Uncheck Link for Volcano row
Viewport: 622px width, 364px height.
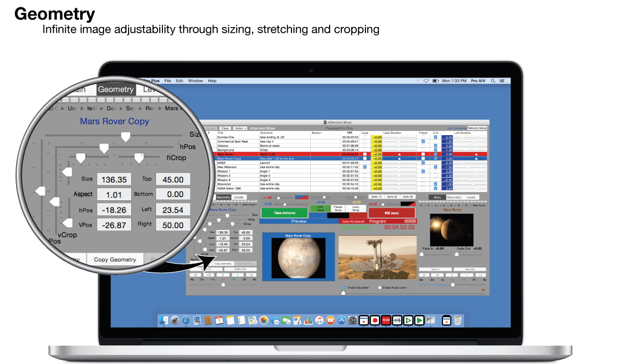pyautogui.click(x=436, y=146)
